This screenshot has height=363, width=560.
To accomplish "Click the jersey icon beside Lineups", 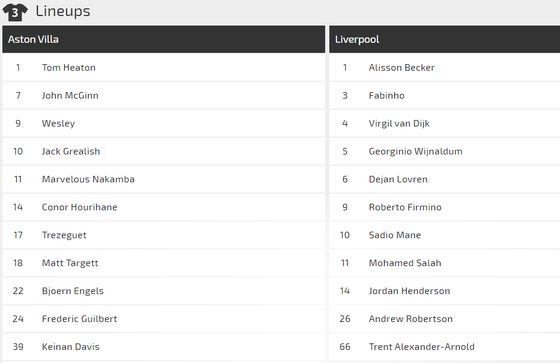I will [x=15, y=12].
